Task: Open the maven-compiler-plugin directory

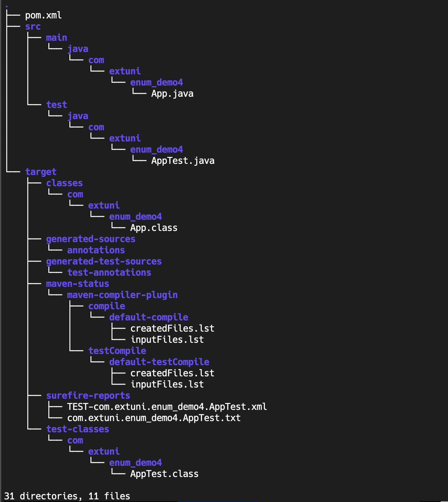Action: (122, 295)
